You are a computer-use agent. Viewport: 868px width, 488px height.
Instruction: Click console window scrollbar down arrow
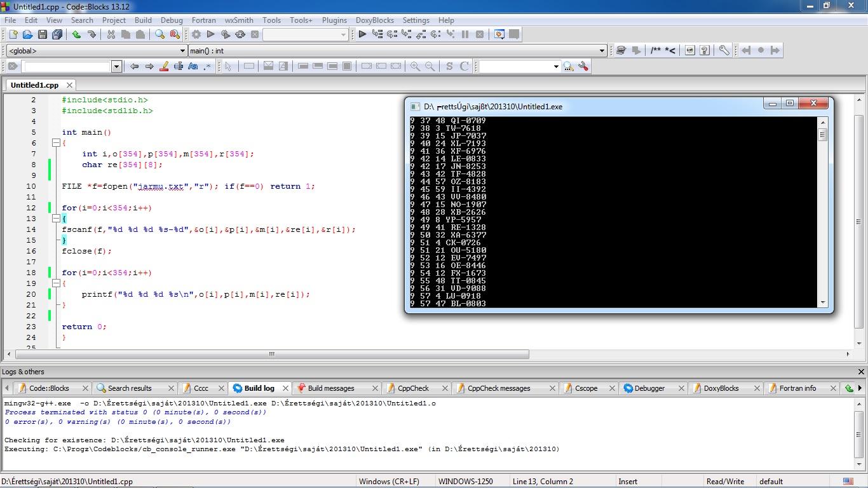[x=823, y=303]
